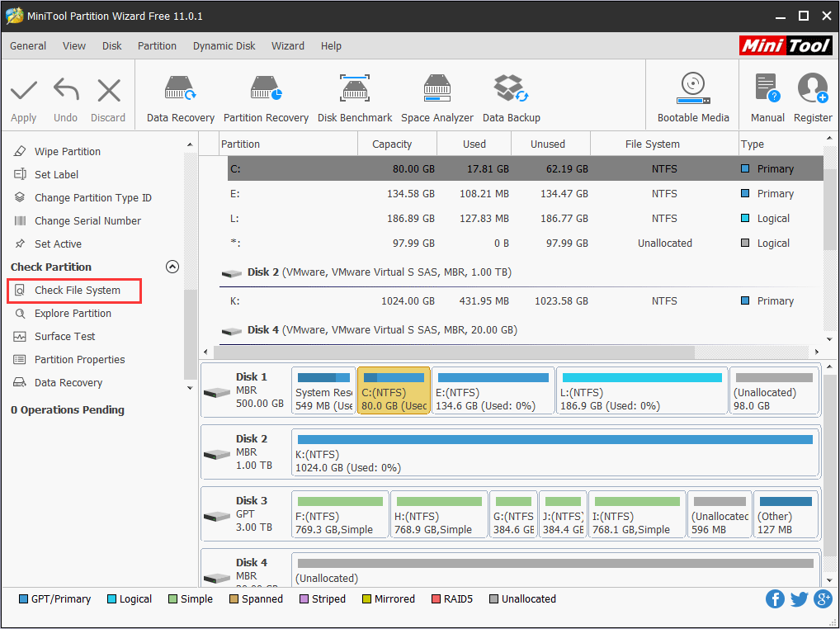The width and height of the screenshot is (840, 629).
Task: Click the Type column header
Action: (x=781, y=144)
